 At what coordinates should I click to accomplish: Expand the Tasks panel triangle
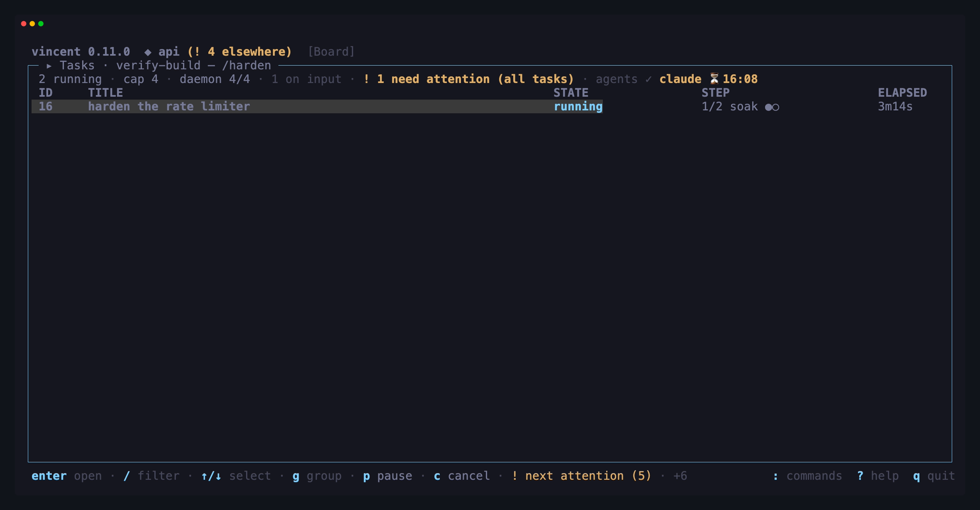[49, 66]
